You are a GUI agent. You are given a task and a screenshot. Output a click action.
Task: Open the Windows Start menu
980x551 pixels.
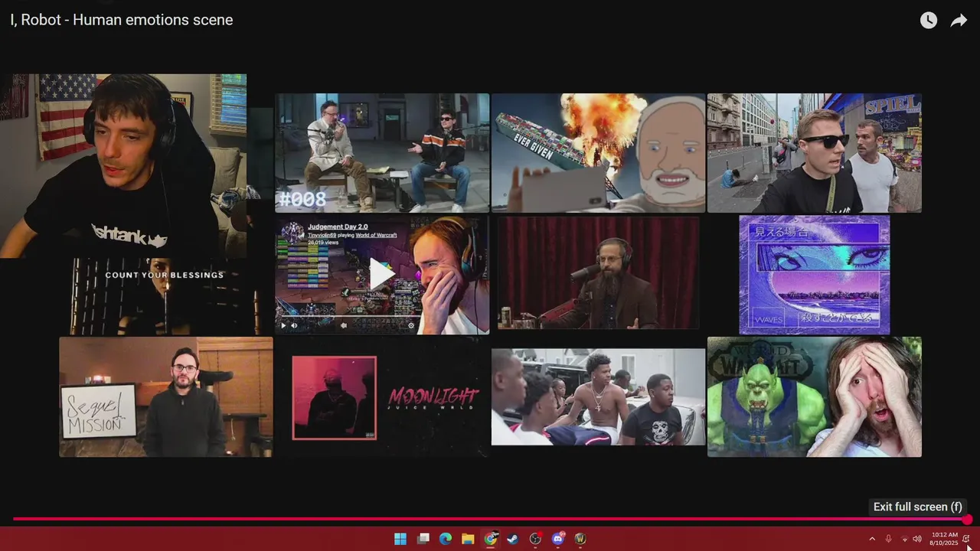[x=400, y=539]
